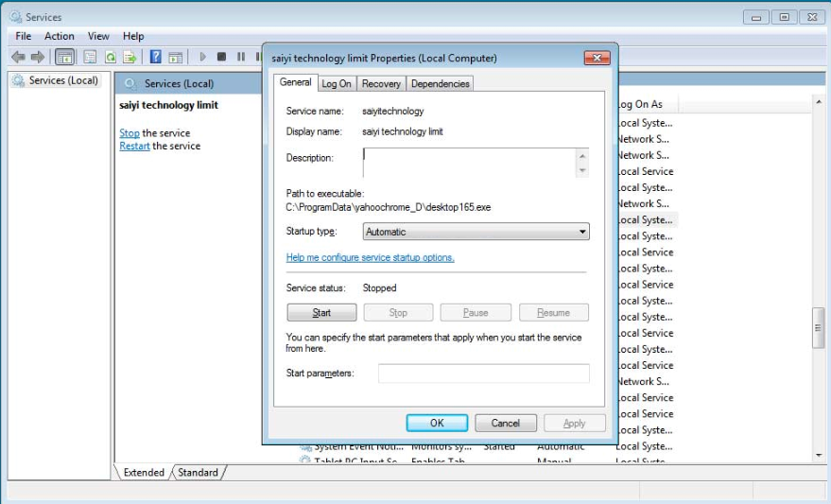
Task: Click the Pause Service toolbar icon
Action: pyautogui.click(x=241, y=57)
